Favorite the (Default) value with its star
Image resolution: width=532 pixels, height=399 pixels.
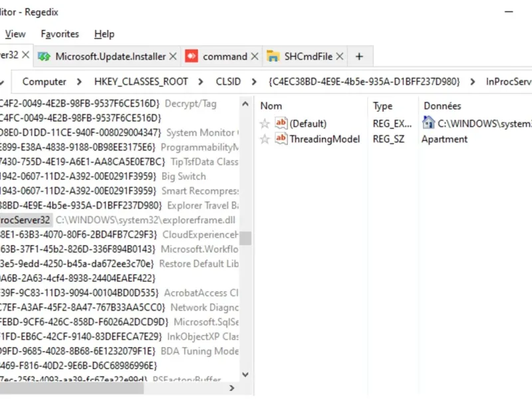coord(265,124)
